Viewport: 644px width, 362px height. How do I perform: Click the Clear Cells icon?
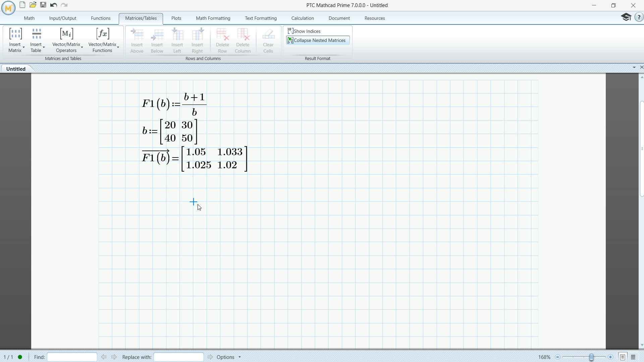(268, 34)
